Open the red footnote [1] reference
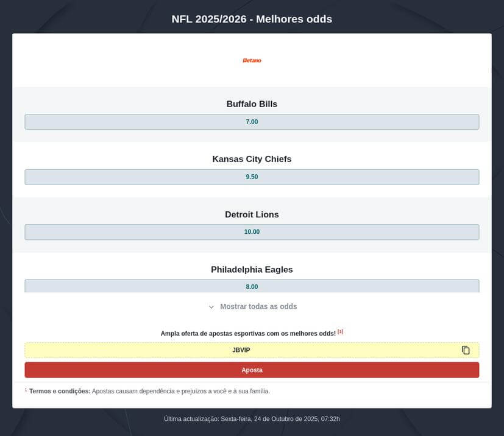 pyautogui.click(x=341, y=332)
